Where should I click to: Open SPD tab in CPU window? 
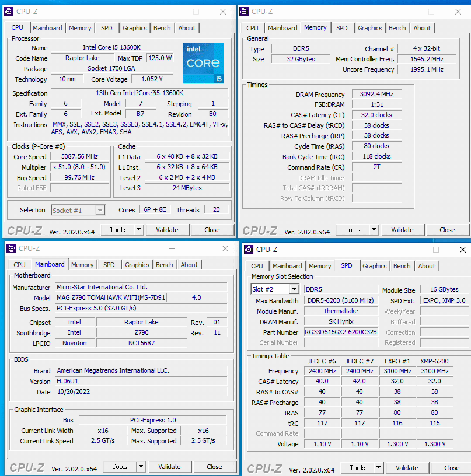click(107, 28)
